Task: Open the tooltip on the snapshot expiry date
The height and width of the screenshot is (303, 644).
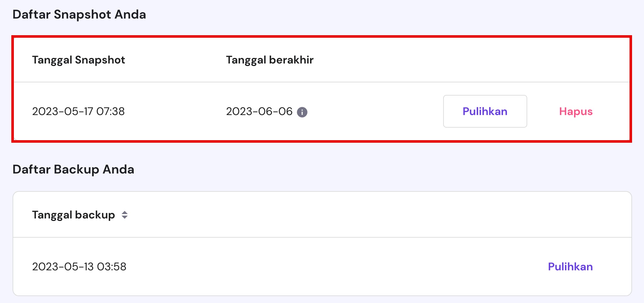Action: [x=302, y=112]
